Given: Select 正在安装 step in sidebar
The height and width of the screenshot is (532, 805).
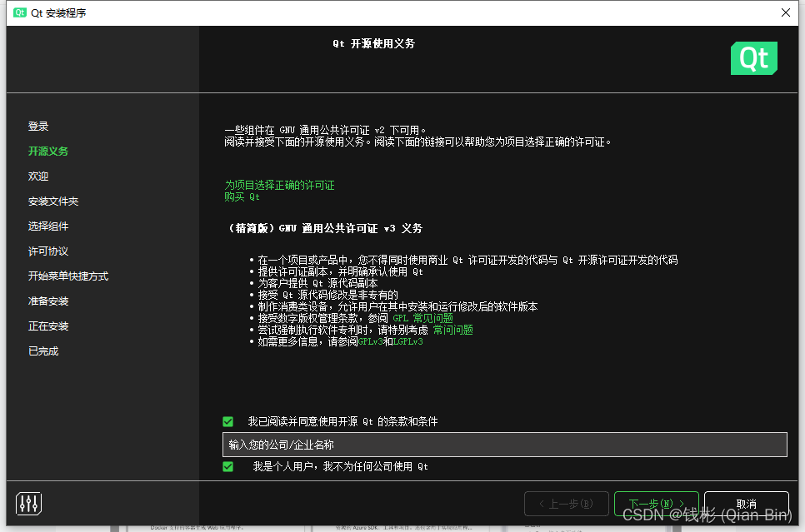Looking at the screenshot, I should (x=48, y=326).
